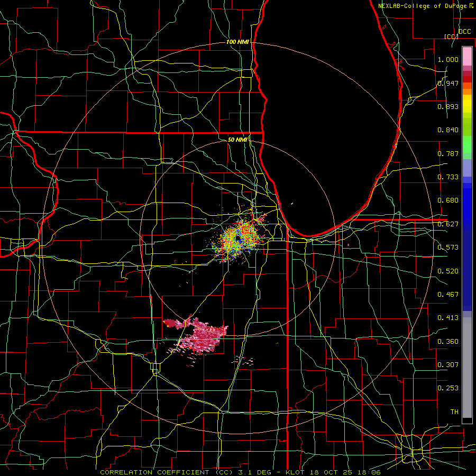
Task: Click the TH threshold label
Action: pyautogui.click(x=454, y=412)
